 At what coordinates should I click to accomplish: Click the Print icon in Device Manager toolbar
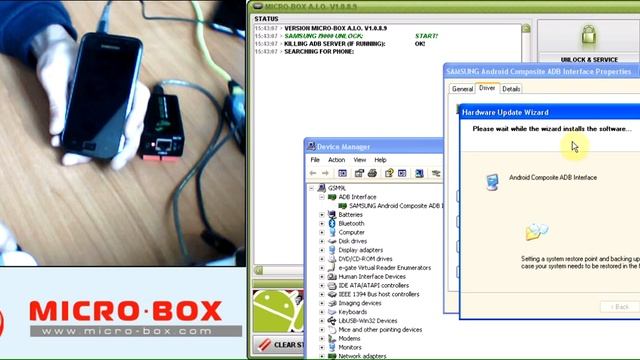pos(372,173)
